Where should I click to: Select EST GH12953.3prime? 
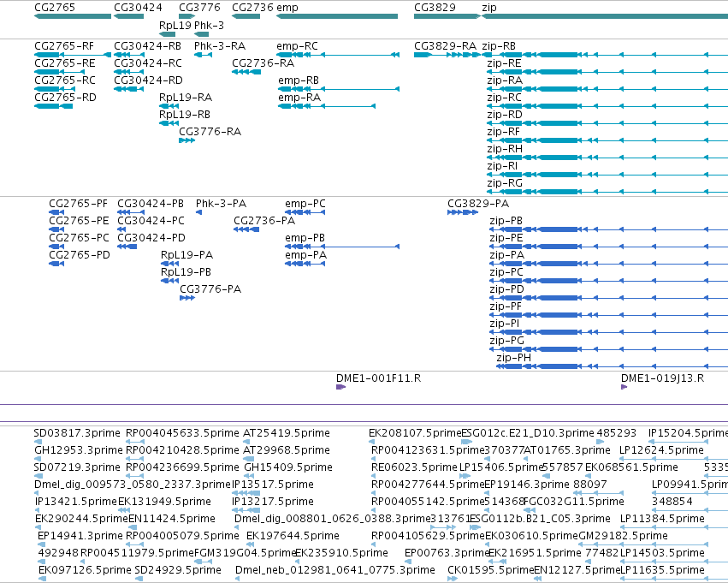[79, 450]
